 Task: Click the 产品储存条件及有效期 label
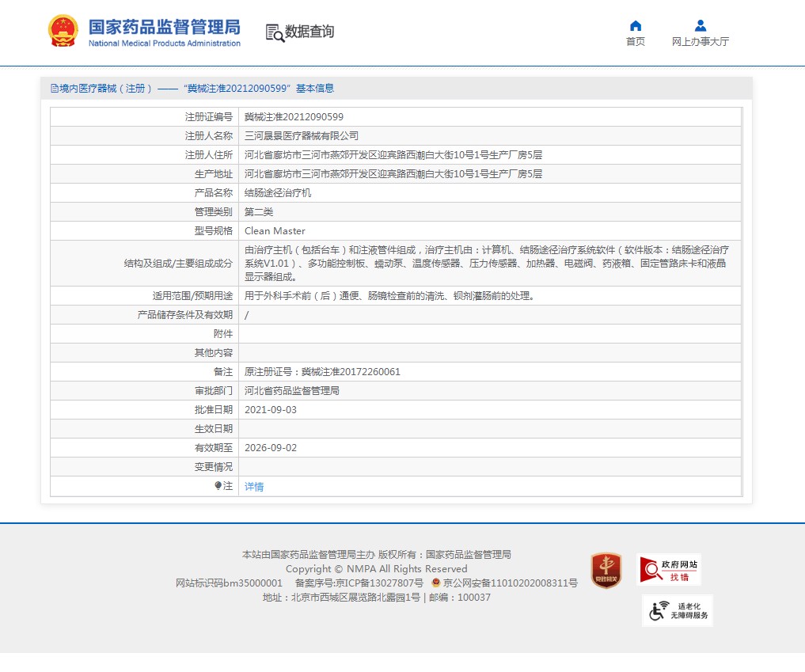[x=184, y=315]
